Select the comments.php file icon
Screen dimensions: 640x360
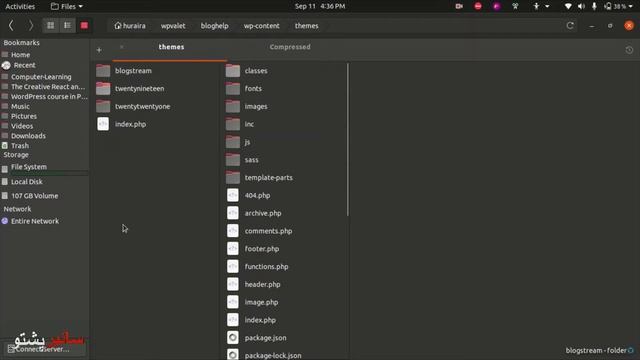[x=233, y=231]
